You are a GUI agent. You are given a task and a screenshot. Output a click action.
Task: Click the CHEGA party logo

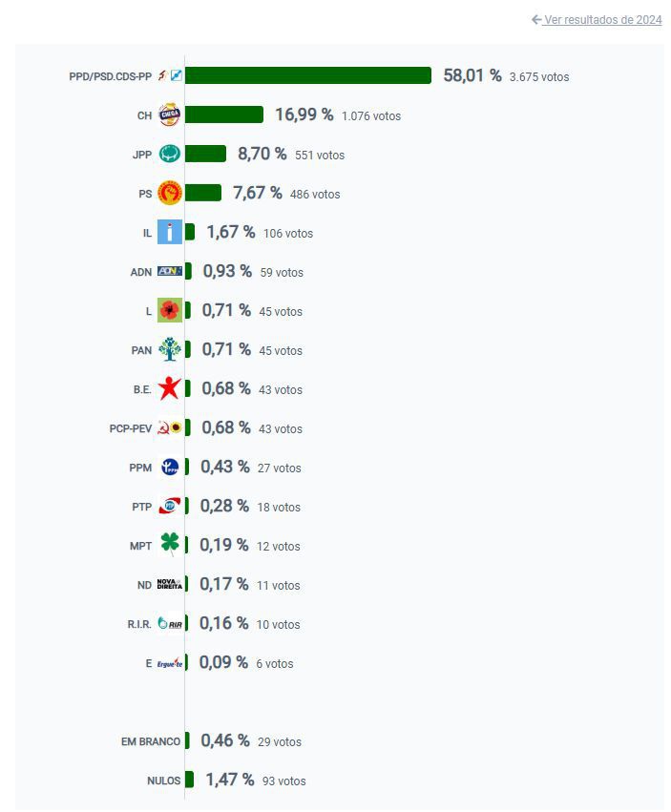169,115
